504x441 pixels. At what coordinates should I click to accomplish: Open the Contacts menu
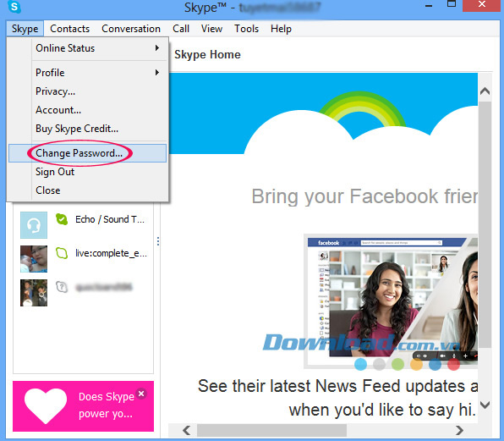click(x=69, y=29)
